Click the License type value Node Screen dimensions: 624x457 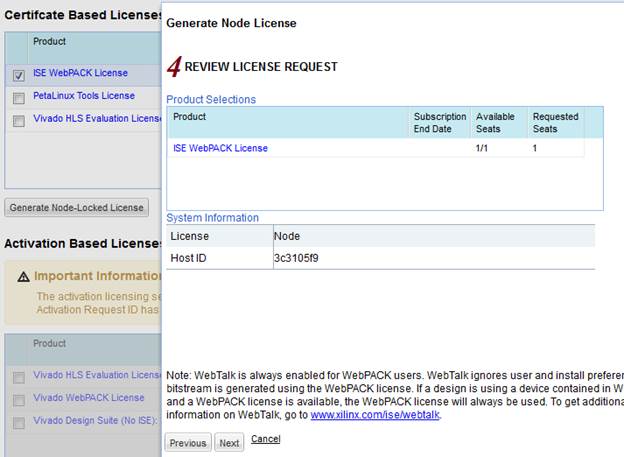coord(287,236)
